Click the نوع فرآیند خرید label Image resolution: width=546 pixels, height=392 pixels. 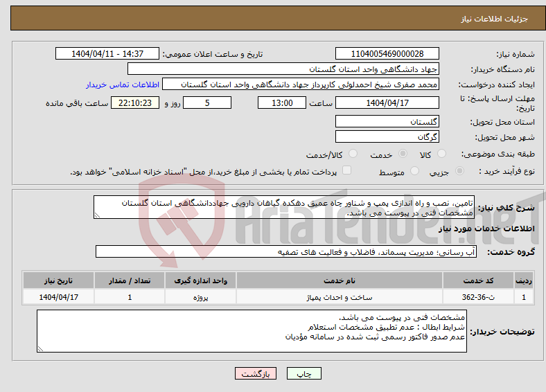tap(507, 171)
